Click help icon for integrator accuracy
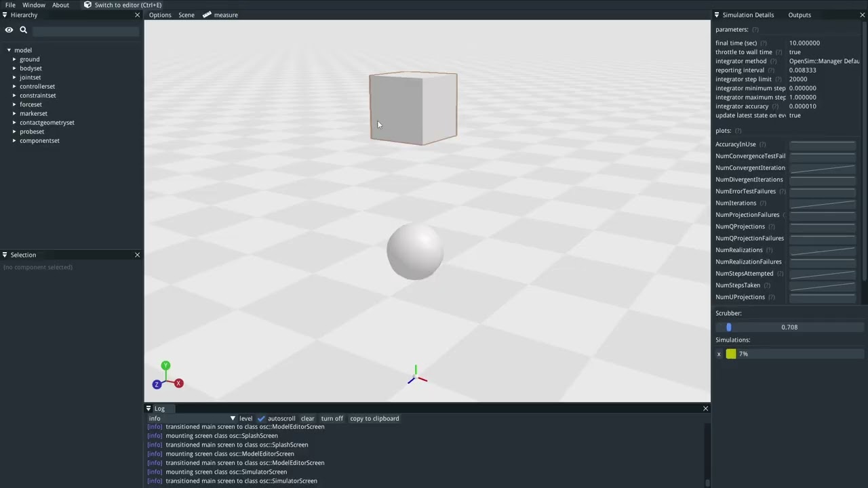The image size is (868, 488). 774,106
